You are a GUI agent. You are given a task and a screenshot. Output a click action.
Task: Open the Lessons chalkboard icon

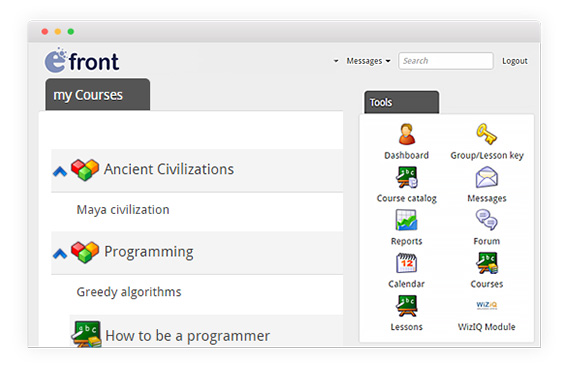tap(406, 306)
